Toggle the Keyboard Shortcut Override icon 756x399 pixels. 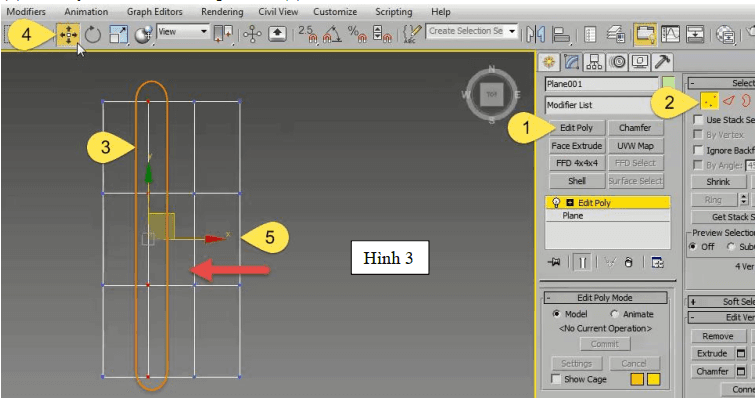click(x=277, y=34)
